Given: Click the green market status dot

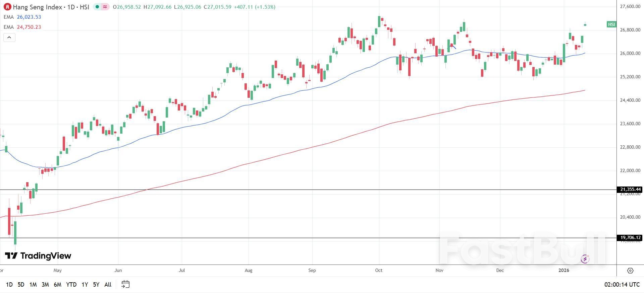Looking at the screenshot, I should (x=97, y=7).
